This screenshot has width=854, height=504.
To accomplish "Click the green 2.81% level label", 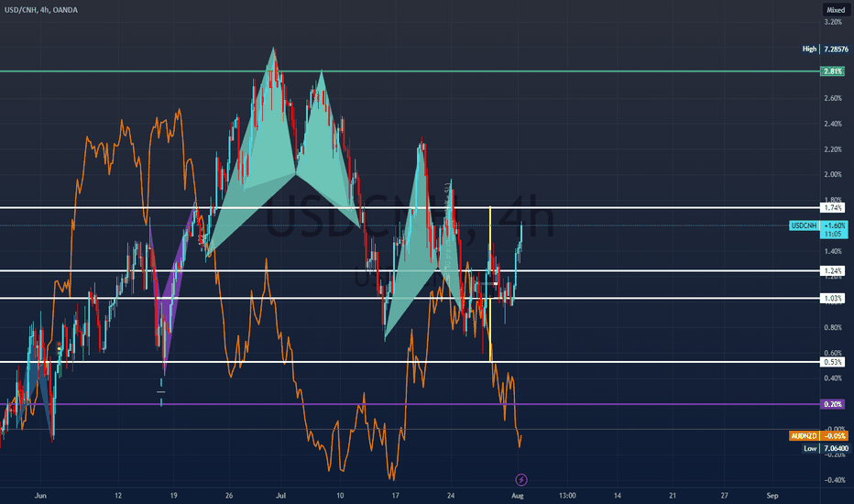I will point(833,71).
